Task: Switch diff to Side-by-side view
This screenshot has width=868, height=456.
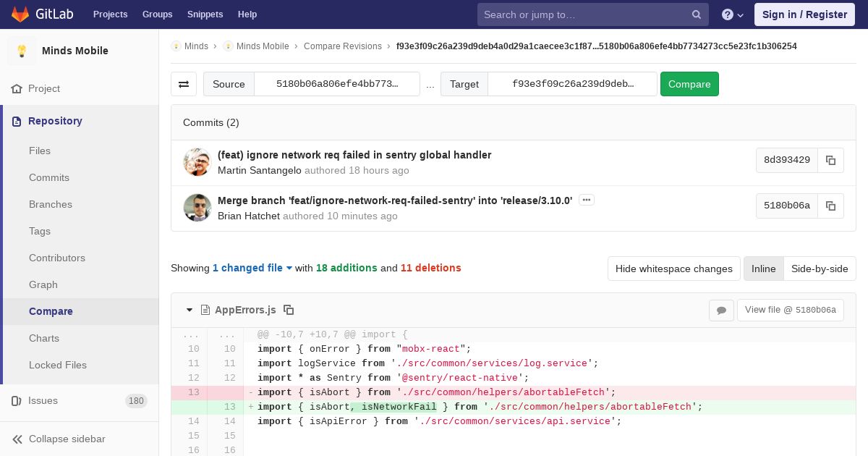Action: (x=820, y=269)
